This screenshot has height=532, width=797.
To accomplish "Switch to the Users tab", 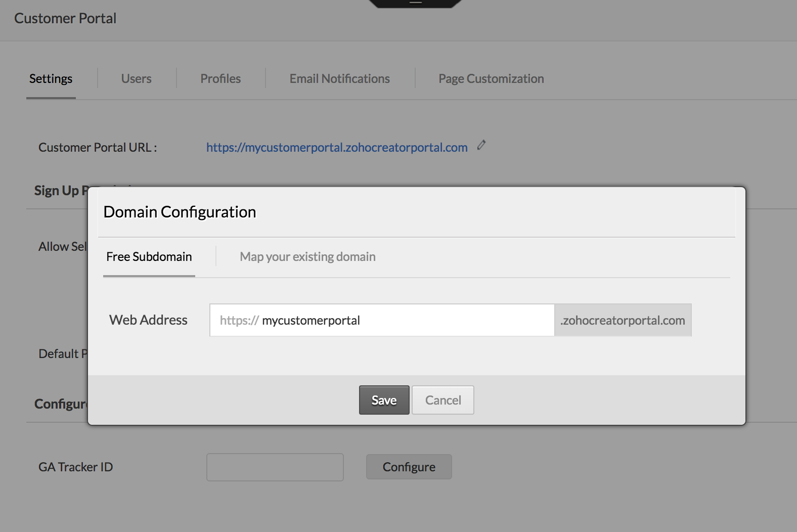I will 137,79.
